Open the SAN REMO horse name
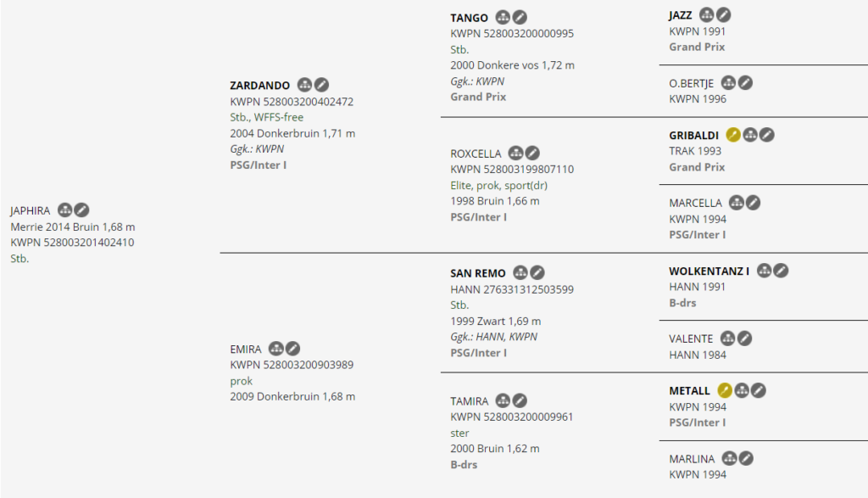 (478, 273)
